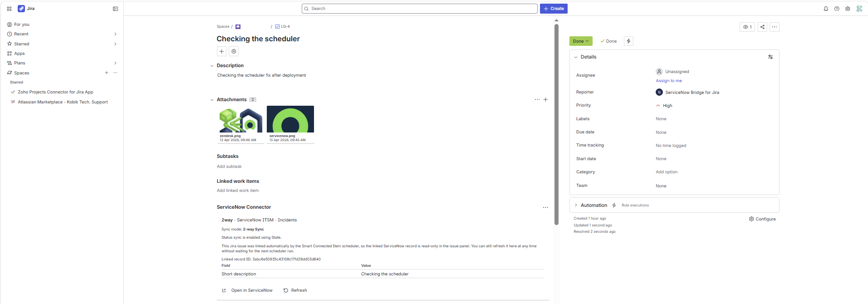
Task: Expand the Starred menu
Action: click(115, 44)
